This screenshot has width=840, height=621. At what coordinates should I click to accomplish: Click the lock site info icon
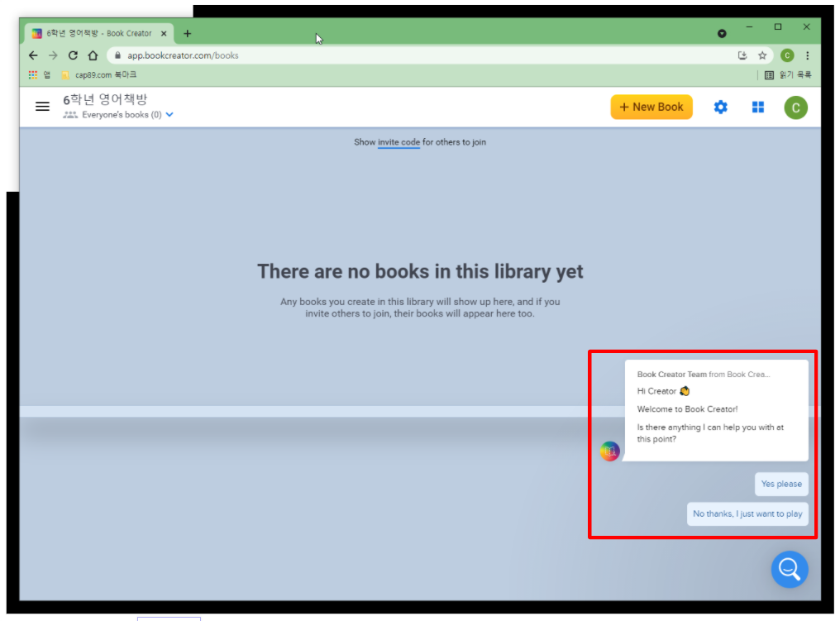click(117, 55)
